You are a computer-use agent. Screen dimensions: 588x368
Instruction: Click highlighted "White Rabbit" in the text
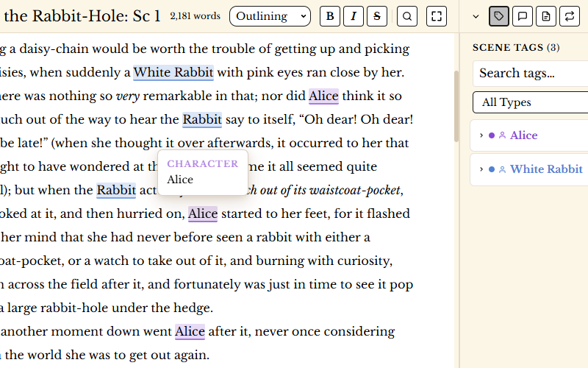[x=173, y=72]
